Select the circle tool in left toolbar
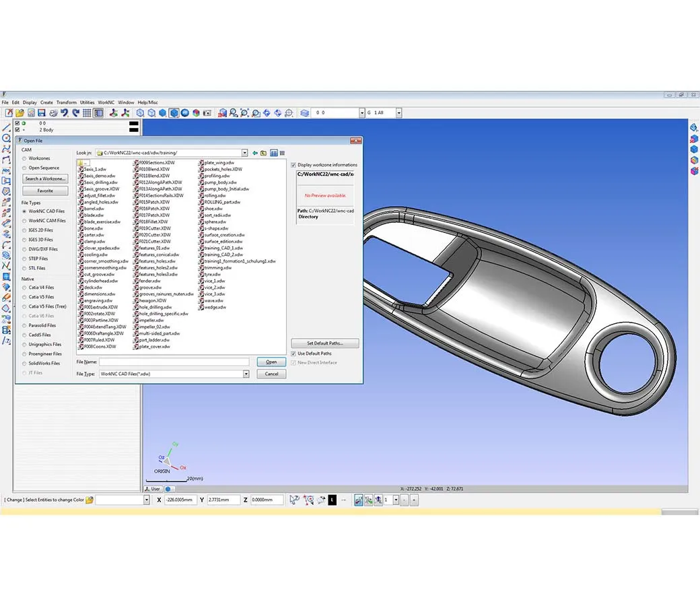The height and width of the screenshot is (606, 700). click(x=6, y=139)
